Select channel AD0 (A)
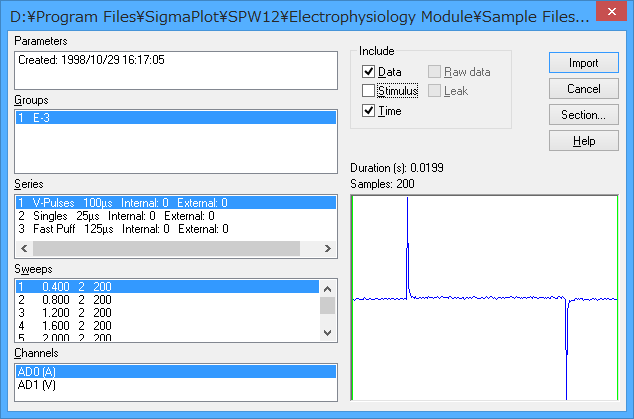Screen dimensions: 634x419 [x=176, y=371]
